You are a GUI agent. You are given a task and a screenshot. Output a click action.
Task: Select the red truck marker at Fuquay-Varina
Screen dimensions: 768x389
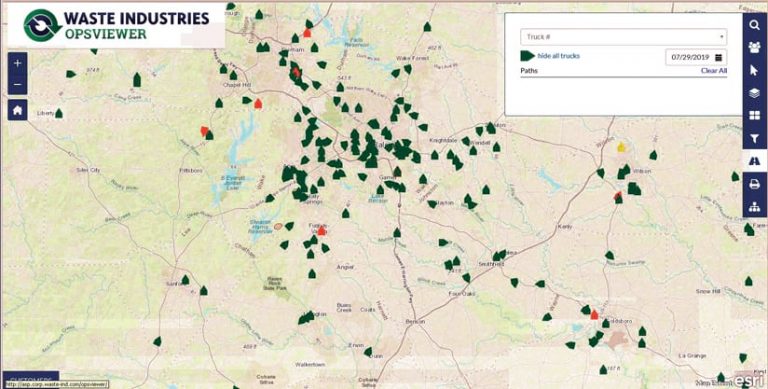tap(321, 231)
